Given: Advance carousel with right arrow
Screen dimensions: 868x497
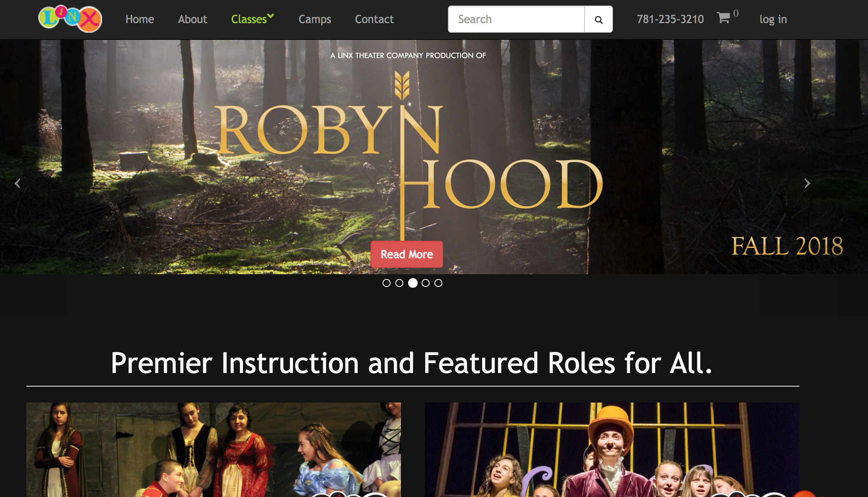Looking at the screenshot, I should [807, 183].
